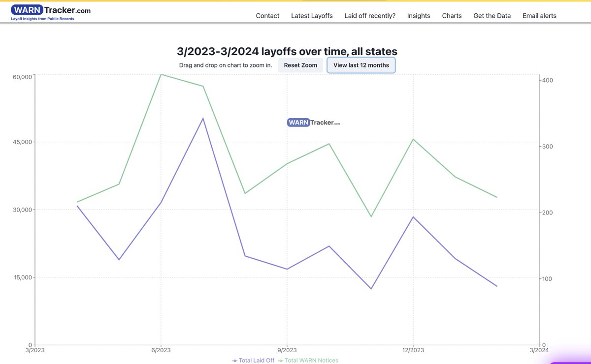Click the 9/2023 x-axis label

(287, 350)
